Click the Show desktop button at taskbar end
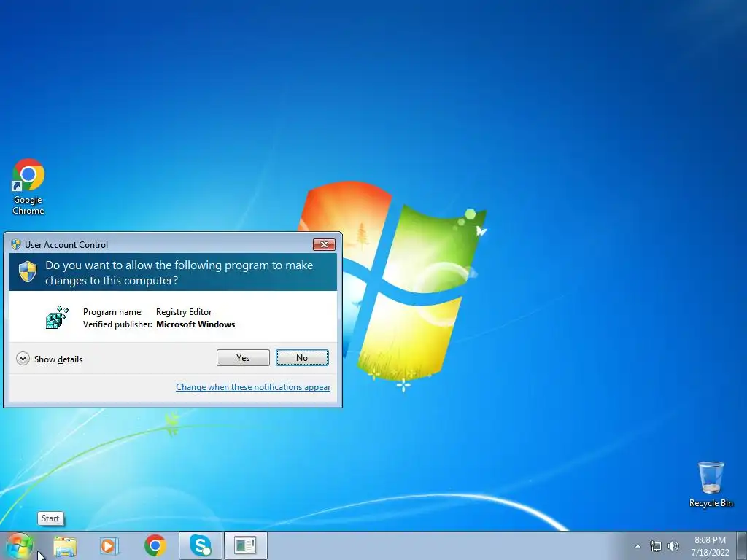 [x=742, y=545]
